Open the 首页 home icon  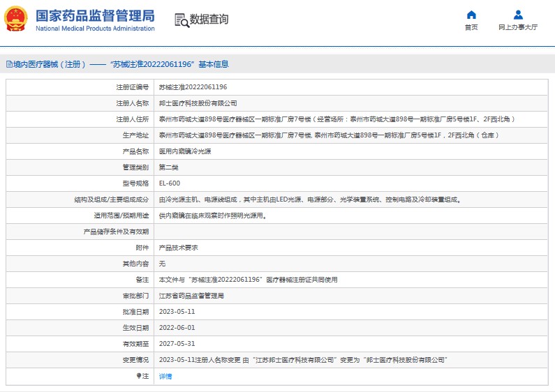pyautogui.click(x=471, y=15)
